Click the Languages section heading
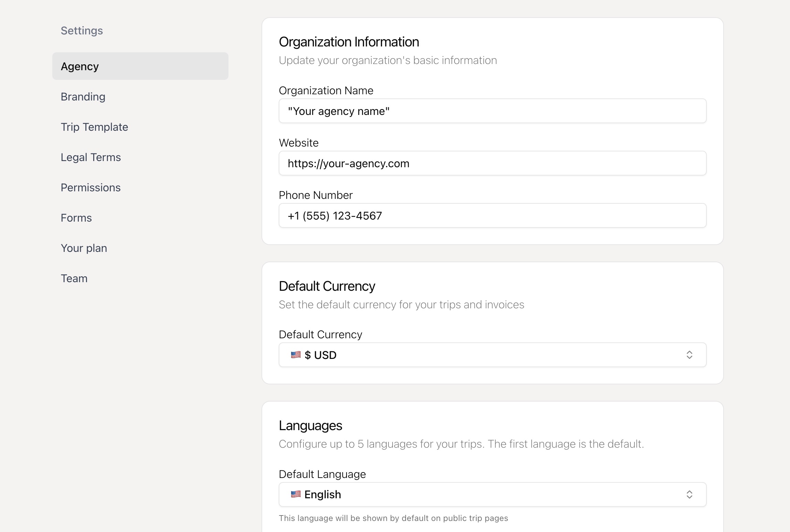Screen dimensions: 790x532 pyautogui.click(x=310, y=426)
